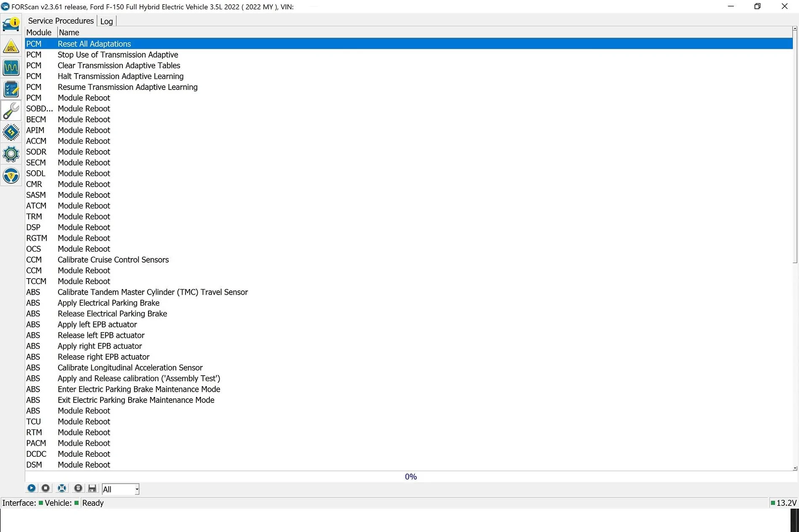Switch to the Log tab
799x532 pixels.
[x=106, y=21]
